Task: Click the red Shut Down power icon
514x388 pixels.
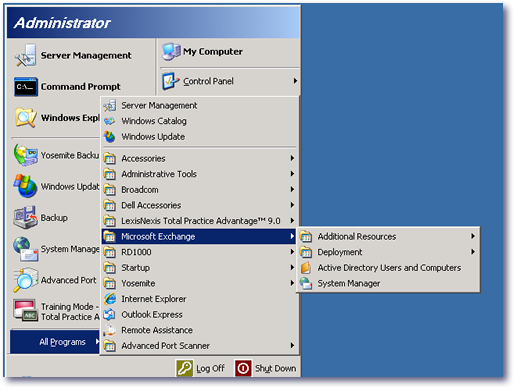Action: click(x=243, y=368)
